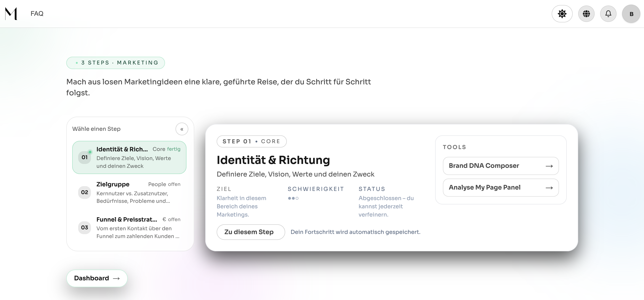
Task: Click the Dashboard arrow icon
Action: 117,279
